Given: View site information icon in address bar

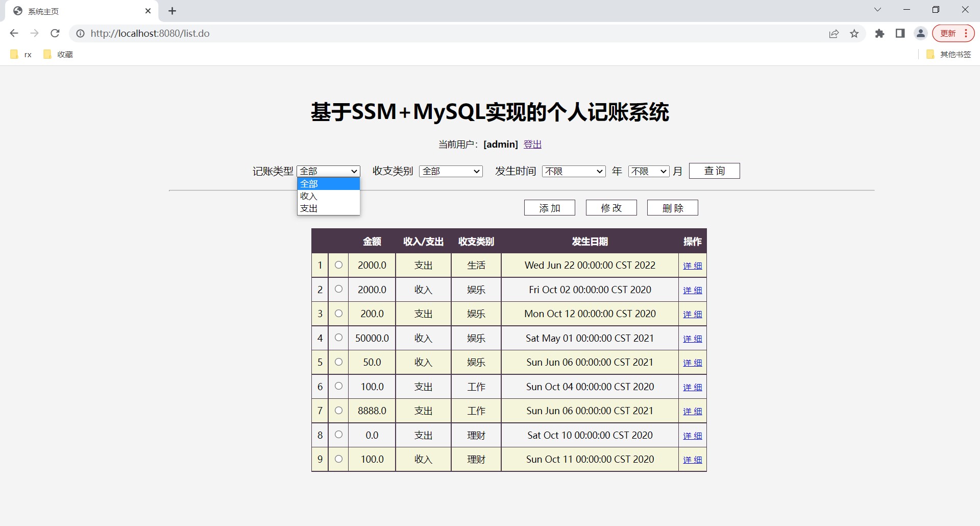Looking at the screenshot, I should pyautogui.click(x=81, y=33).
